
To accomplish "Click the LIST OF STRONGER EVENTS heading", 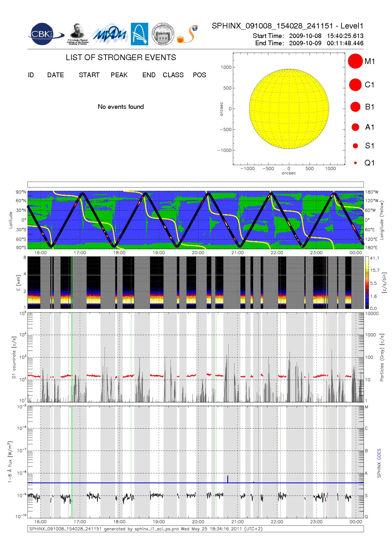I will point(121,57).
